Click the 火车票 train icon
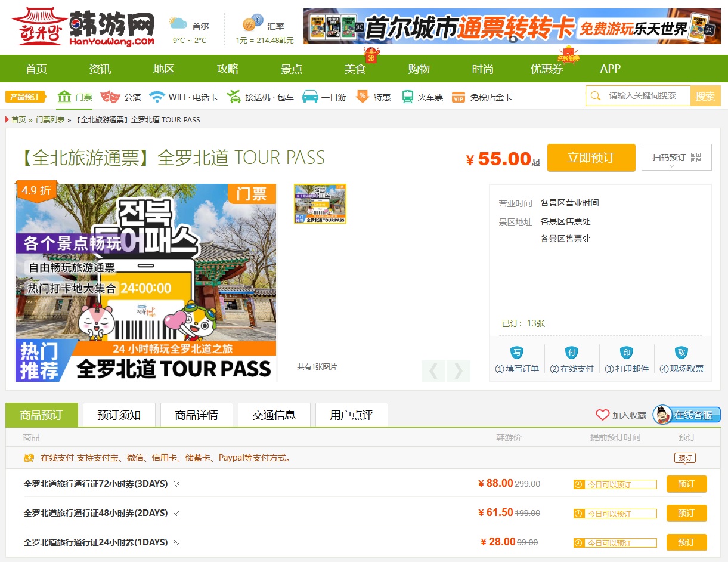This screenshot has height=562, width=728. pyautogui.click(x=408, y=97)
